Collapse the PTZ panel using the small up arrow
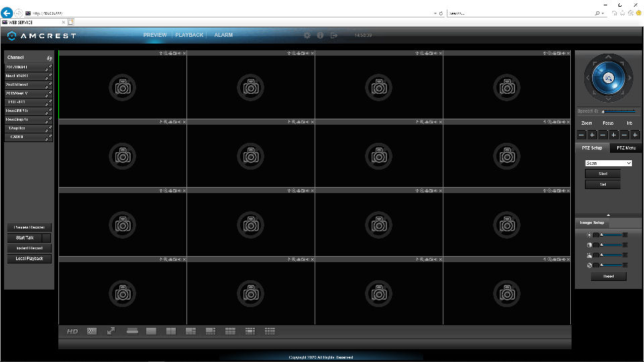 click(608, 215)
